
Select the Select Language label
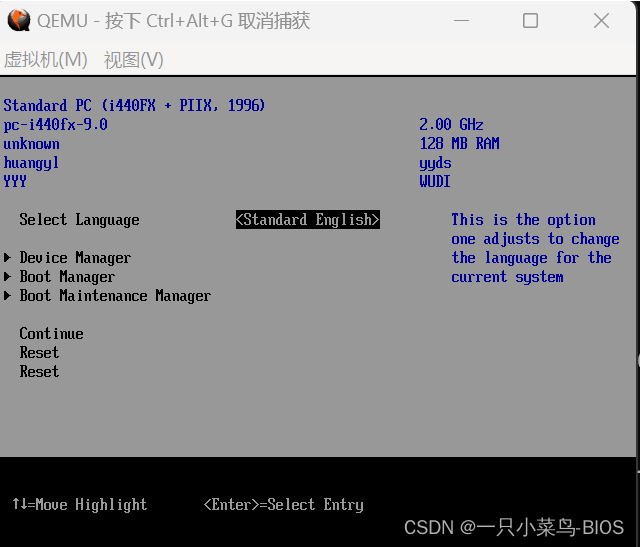(79, 220)
